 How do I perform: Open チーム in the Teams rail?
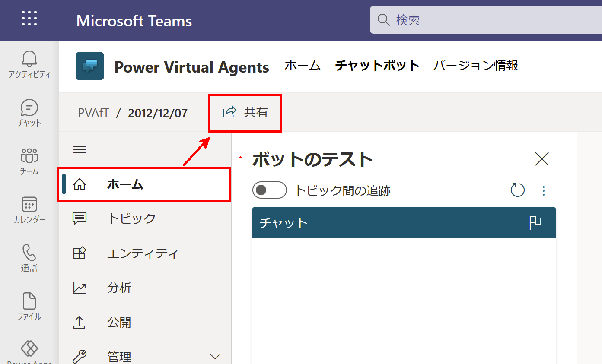(29, 161)
